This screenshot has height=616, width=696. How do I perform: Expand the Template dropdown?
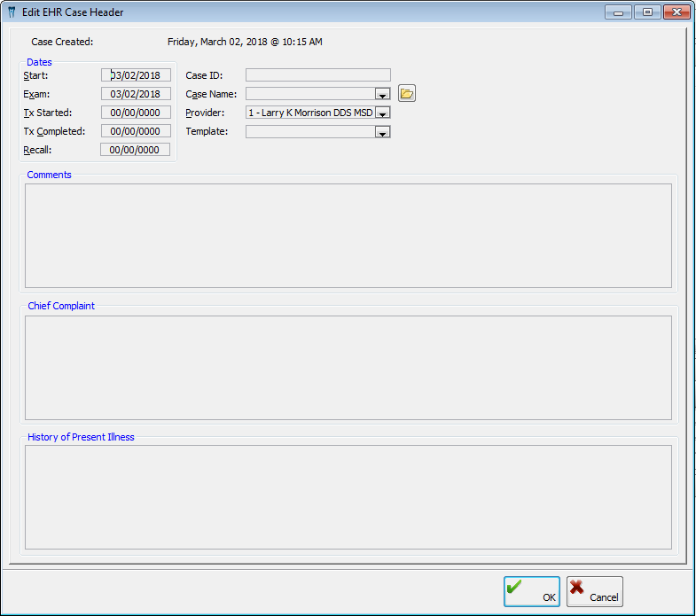382,132
